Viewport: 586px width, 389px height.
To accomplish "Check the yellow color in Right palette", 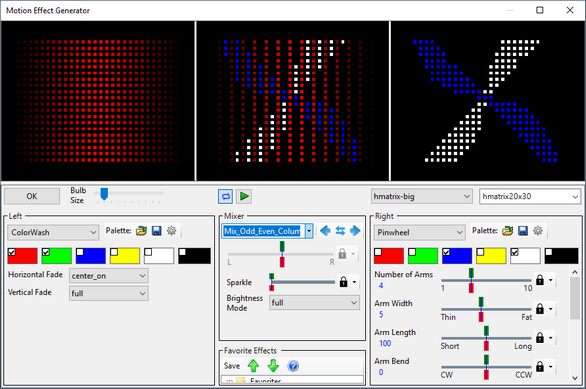I will pyautogui.click(x=480, y=252).
